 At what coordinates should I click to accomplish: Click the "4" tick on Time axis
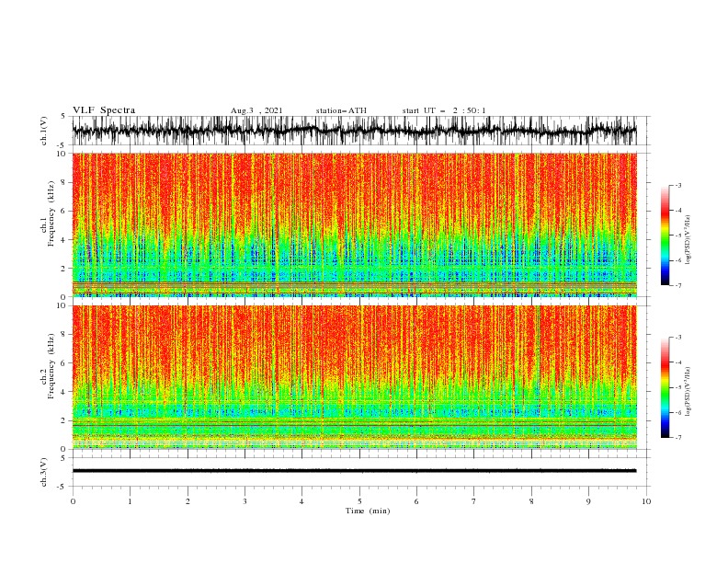301,501
